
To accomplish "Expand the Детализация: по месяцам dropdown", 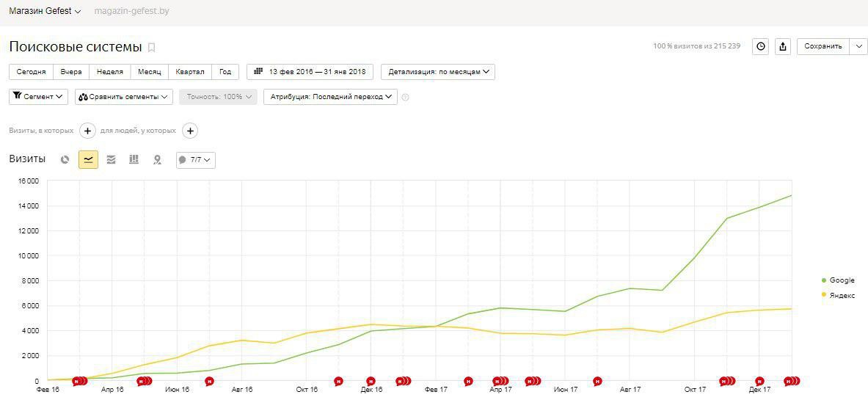I will pyautogui.click(x=438, y=72).
